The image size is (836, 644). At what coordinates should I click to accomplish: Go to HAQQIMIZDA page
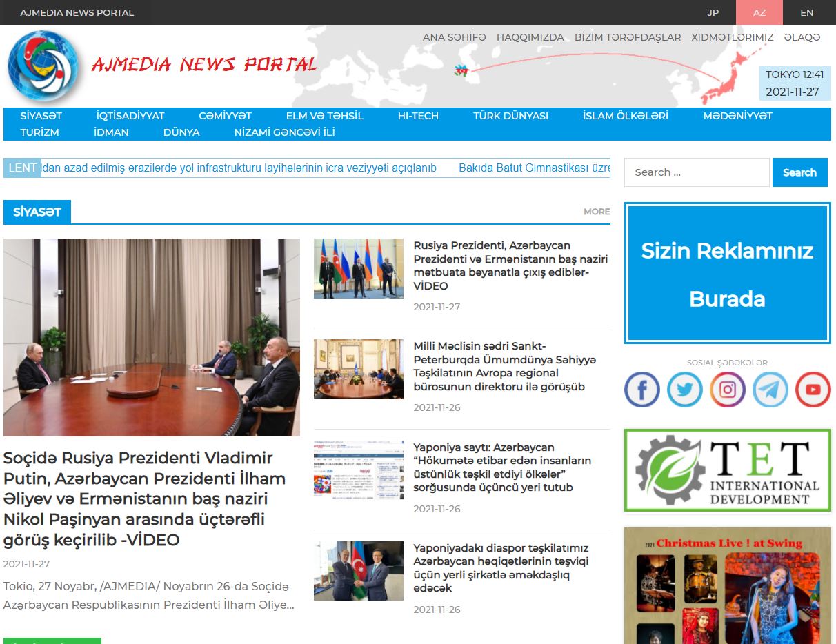(530, 37)
